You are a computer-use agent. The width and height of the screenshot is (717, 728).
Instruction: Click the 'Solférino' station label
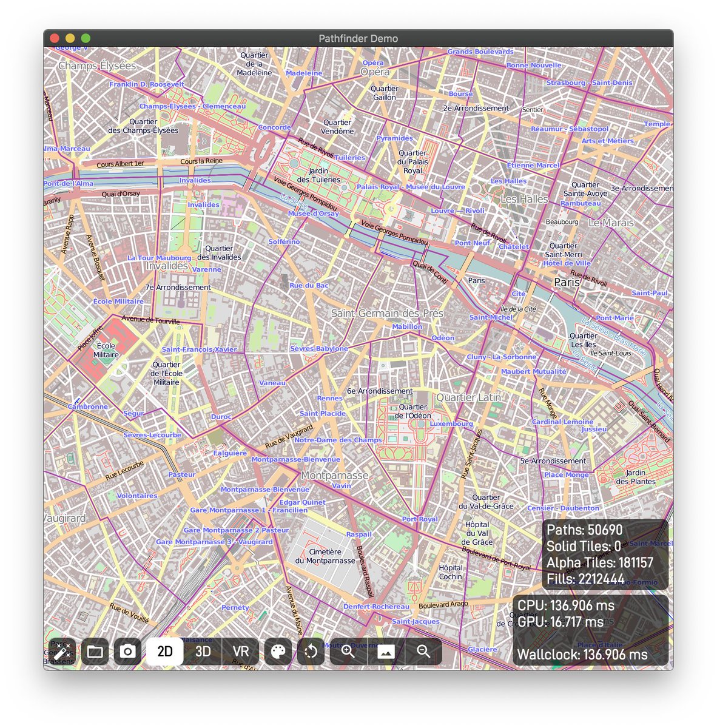pyautogui.click(x=284, y=241)
